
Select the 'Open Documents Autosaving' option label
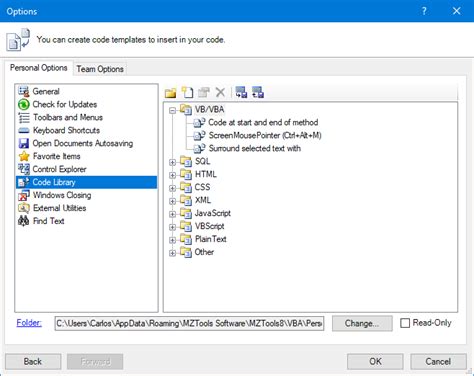pyautogui.click(x=83, y=143)
